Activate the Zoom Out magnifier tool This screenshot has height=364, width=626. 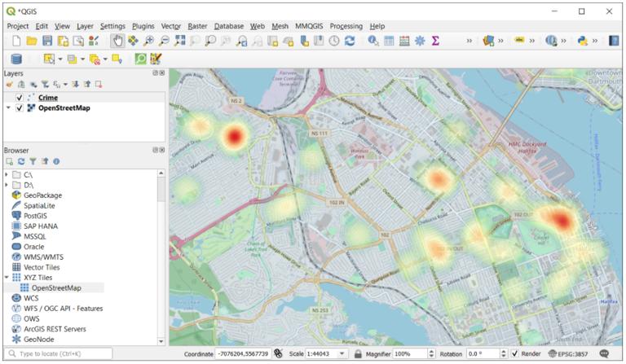pos(164,41)
